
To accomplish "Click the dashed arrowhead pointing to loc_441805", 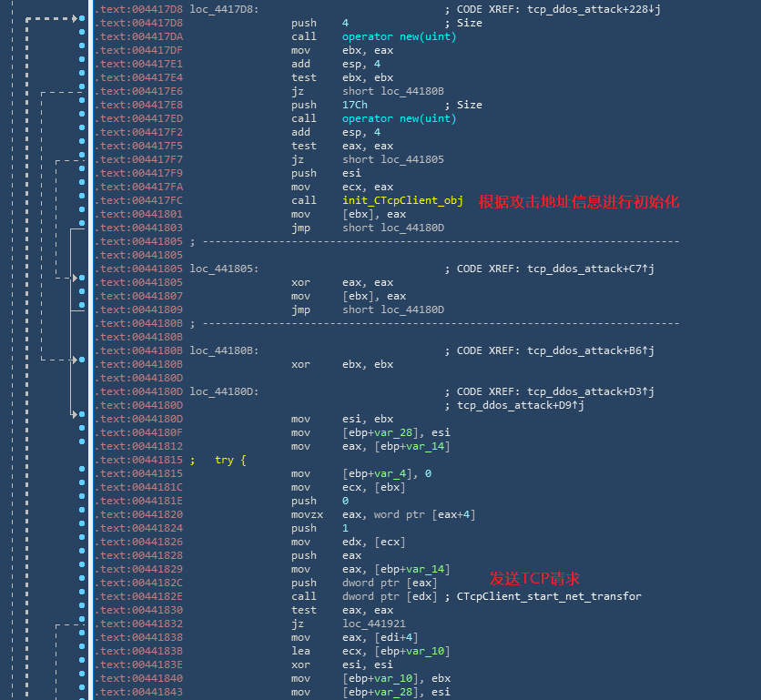I will click(x=76, y=278).
